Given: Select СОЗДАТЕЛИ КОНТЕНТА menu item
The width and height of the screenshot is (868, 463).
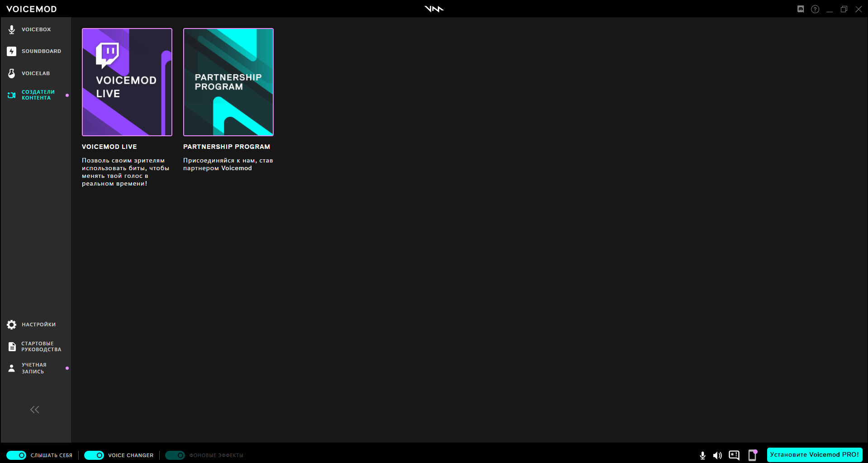Looking at the screenshot, I should 36,95.
